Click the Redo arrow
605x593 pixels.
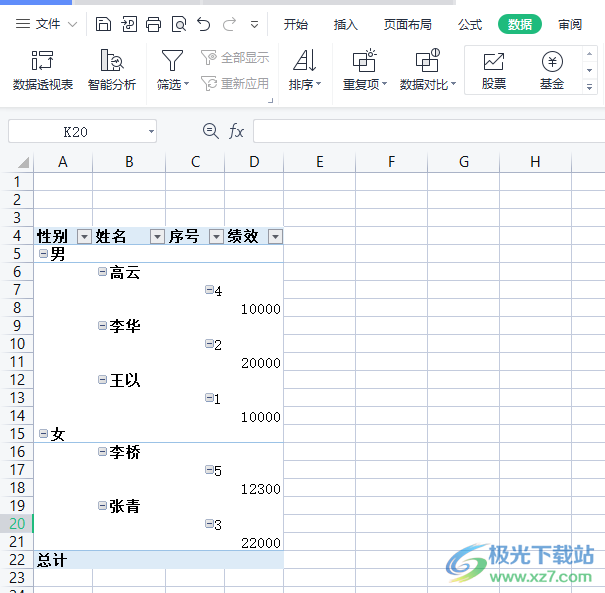(230, 24)
